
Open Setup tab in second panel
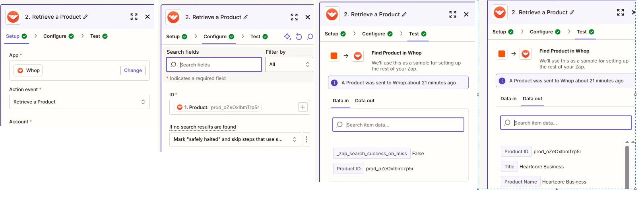(x=177, y=37)
